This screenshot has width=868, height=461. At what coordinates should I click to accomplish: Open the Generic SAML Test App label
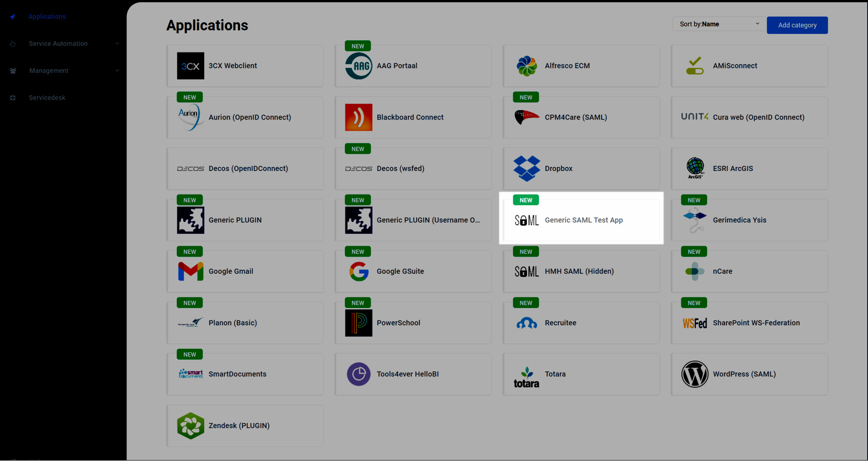pyautogui.click(x=584, y=220)
